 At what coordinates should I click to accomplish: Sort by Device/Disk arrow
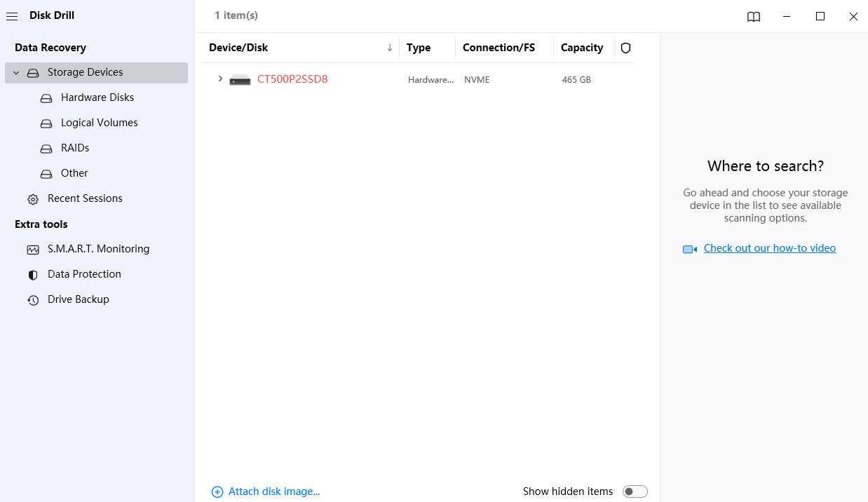click(390, 48)
